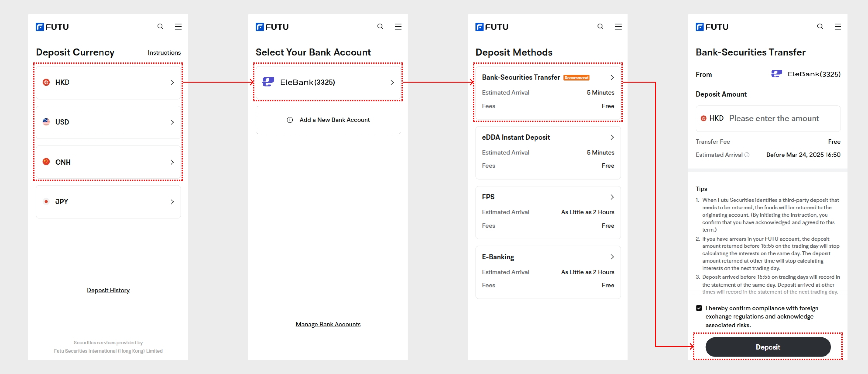Click the info icon next to Estimated Arrival
The image size is (868, 374).
[x=747, y=155]
